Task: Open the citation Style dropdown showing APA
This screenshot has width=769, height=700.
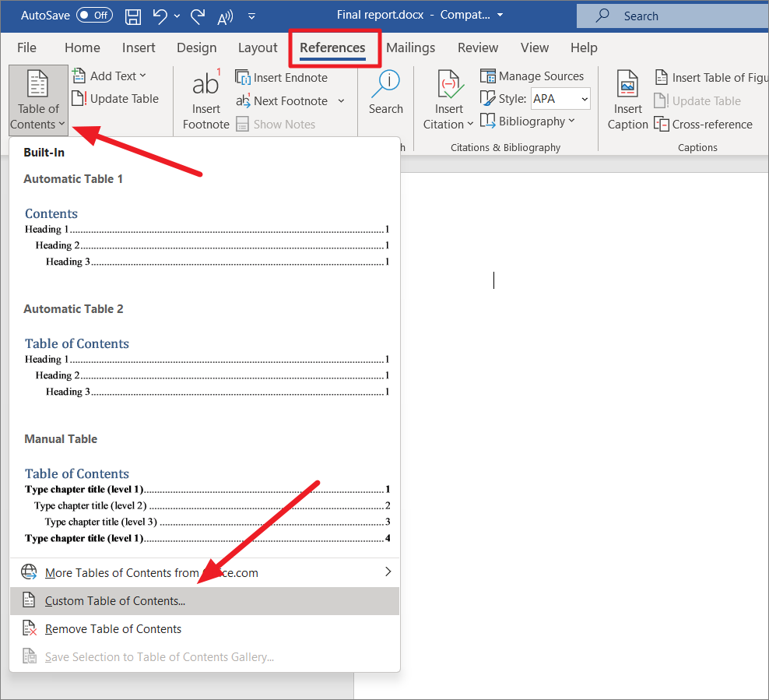Action: [560, 98]
